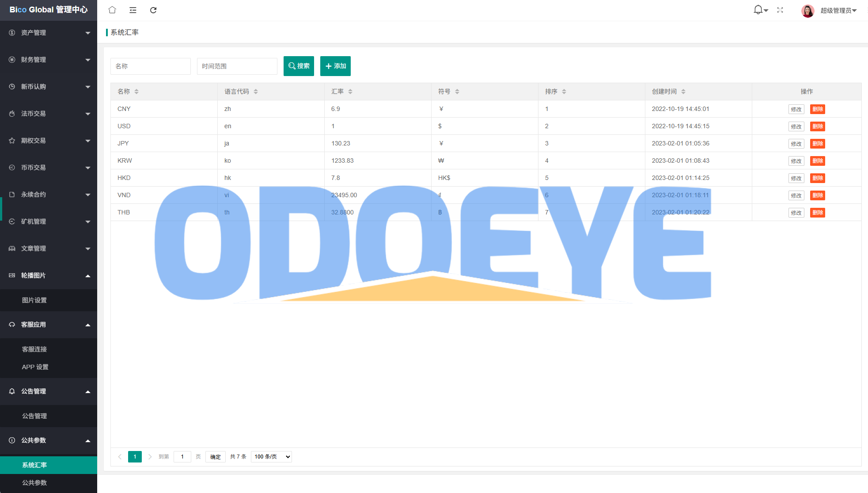Click the 添加 add button
The width and height of the screenshot is (868, 493).
pos(335,66)
